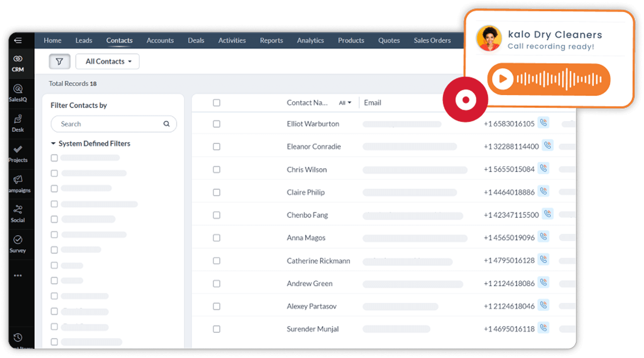Image resolution: width=644 pixels, height=358 pixels.
Task: Open the Analytics tab
Action: (311, 41)
